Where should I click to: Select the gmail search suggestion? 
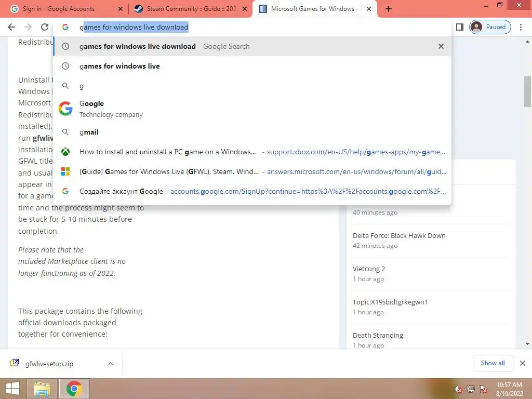[x=252, y=132]
